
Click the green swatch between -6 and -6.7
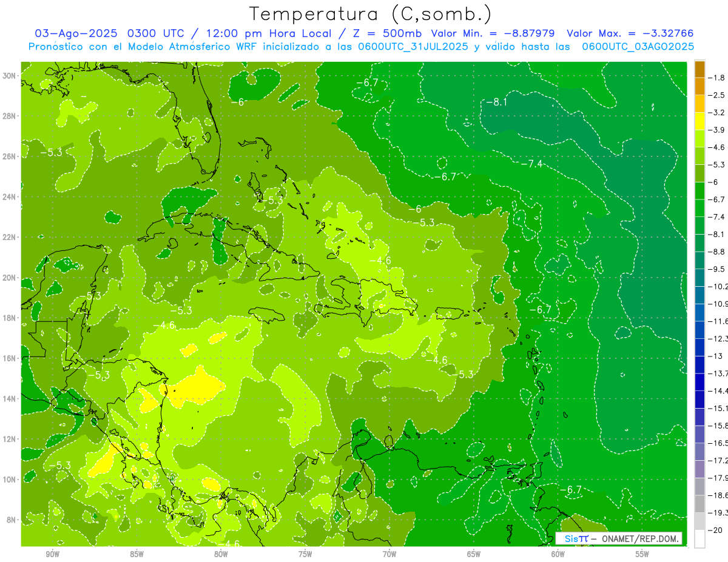tap(699, 190)
